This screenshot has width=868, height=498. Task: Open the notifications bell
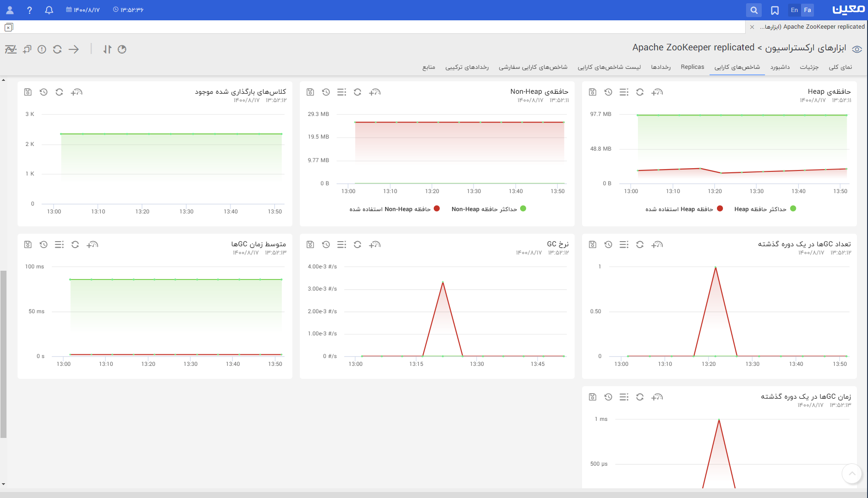click(49, 10)
